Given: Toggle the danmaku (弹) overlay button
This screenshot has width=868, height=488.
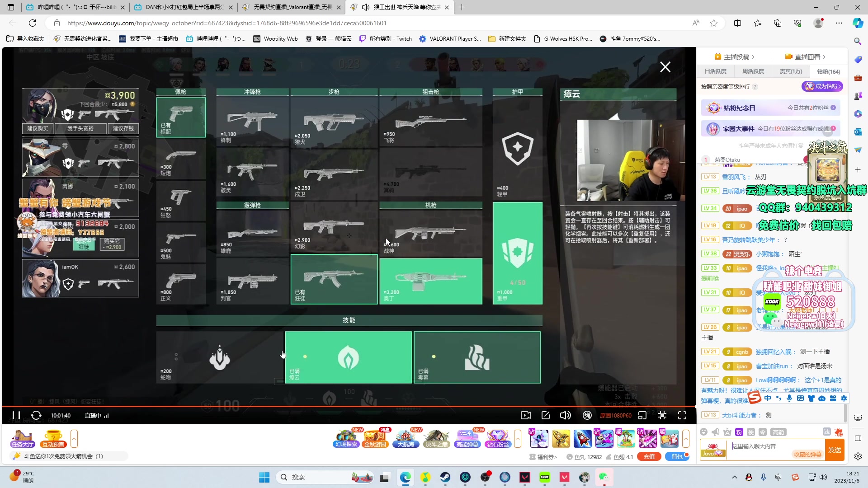Looking at the screenshot, I should click(587, 415).
